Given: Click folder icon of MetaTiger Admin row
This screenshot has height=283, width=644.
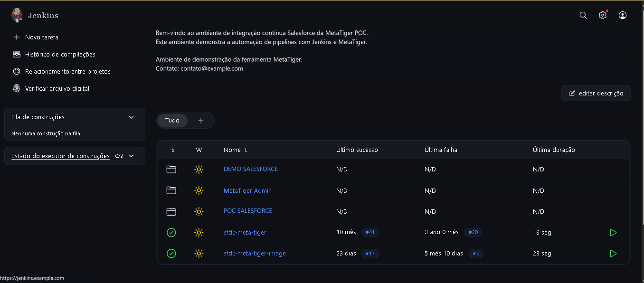Looking at the screenshot, I should [x=171, y=190].
